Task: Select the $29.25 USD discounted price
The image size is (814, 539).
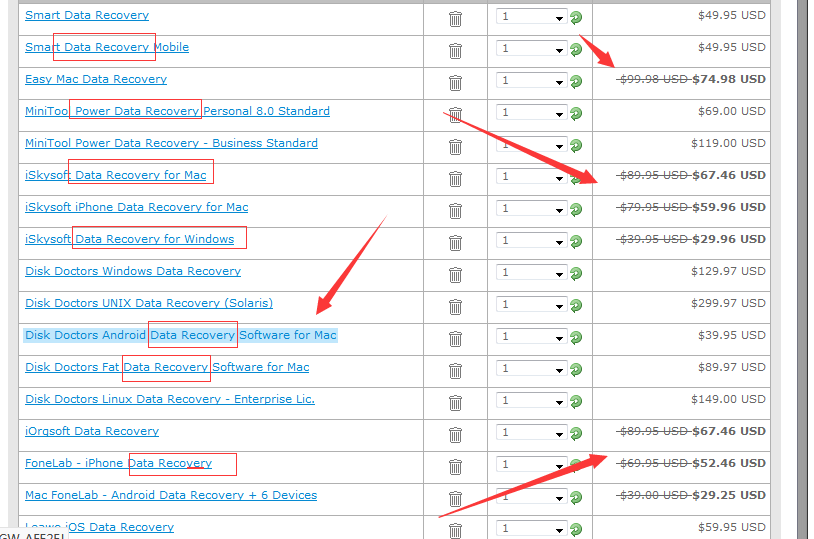Action: point(729,495)
